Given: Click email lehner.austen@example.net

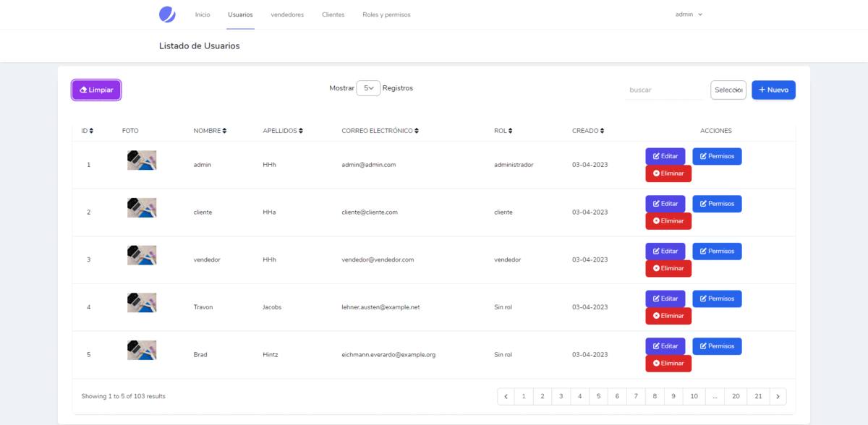Looking at the screenshot, I should coord(380,307).
